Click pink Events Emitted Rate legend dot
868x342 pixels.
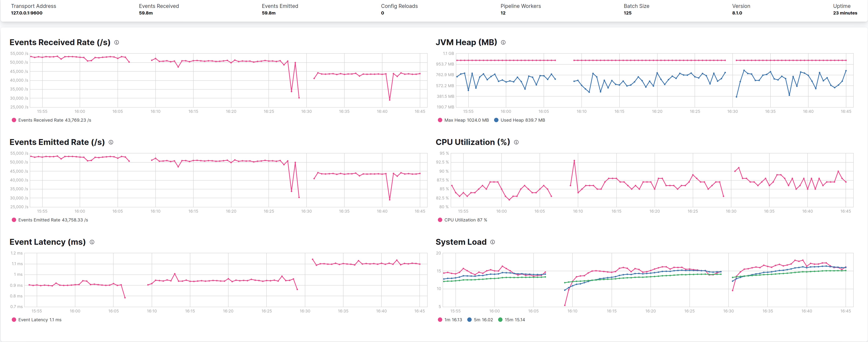click(14, 220)
